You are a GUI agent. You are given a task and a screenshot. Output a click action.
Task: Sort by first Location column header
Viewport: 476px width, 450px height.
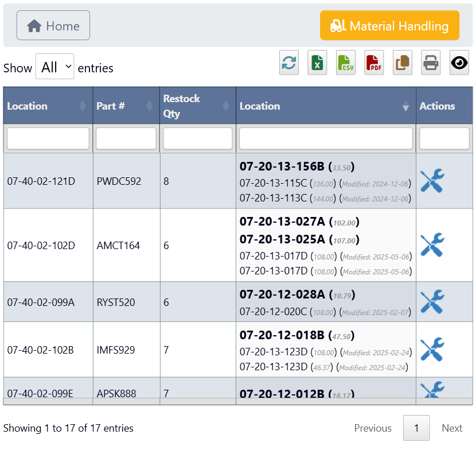tap(48, 106)
